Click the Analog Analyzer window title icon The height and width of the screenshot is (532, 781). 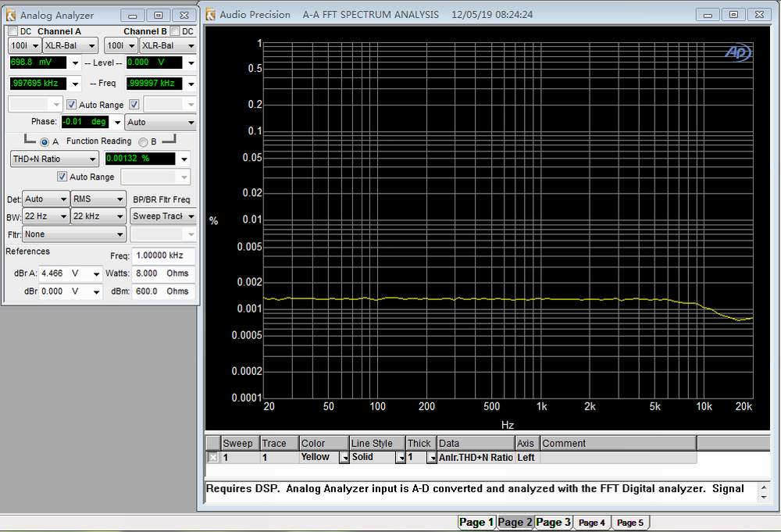click(x=12, y=15)
